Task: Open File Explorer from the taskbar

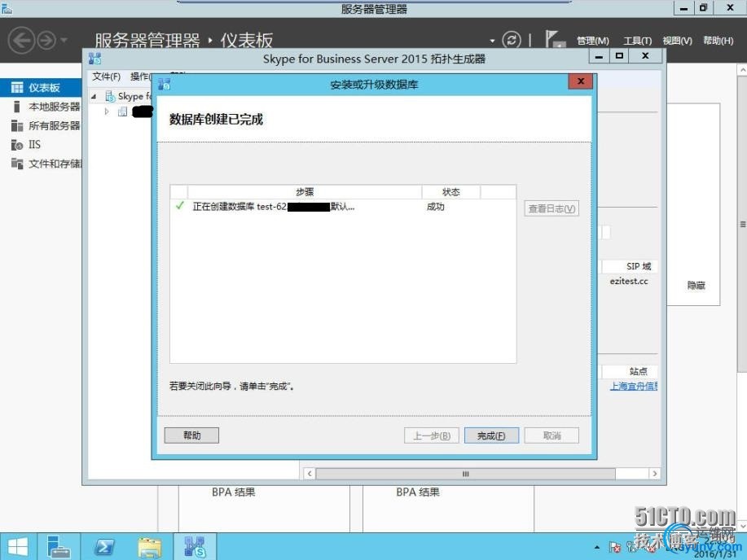Action: [150, 547]
